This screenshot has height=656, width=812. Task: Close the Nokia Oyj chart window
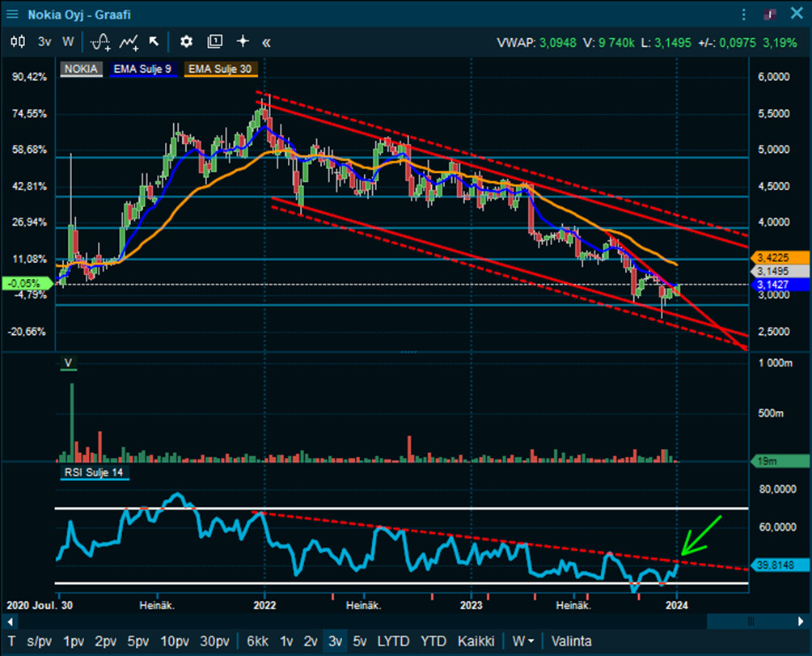[x=797, y=14]
